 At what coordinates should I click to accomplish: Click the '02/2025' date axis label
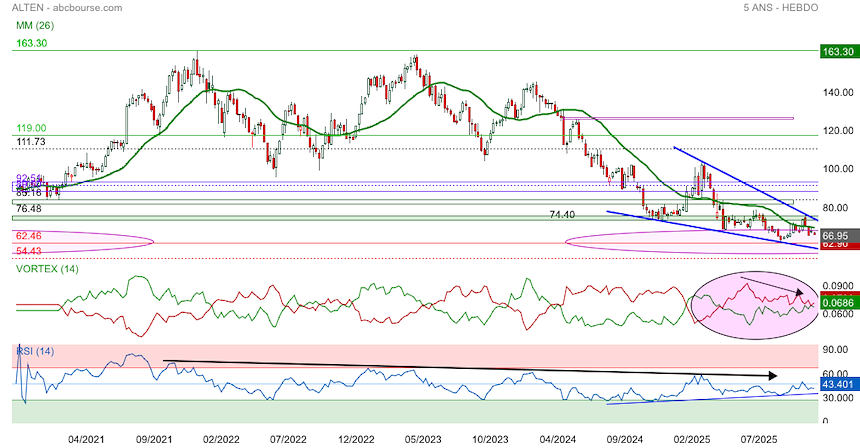click(692, 440)
